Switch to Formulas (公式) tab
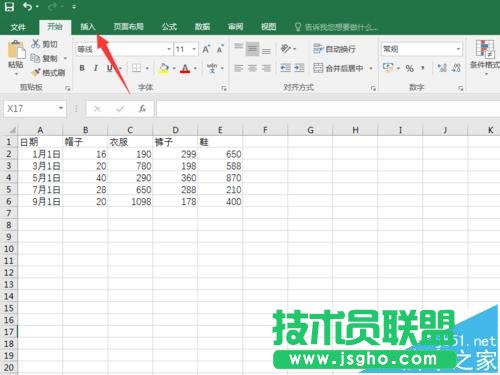The image size is (500, 375). click(169, 27)
